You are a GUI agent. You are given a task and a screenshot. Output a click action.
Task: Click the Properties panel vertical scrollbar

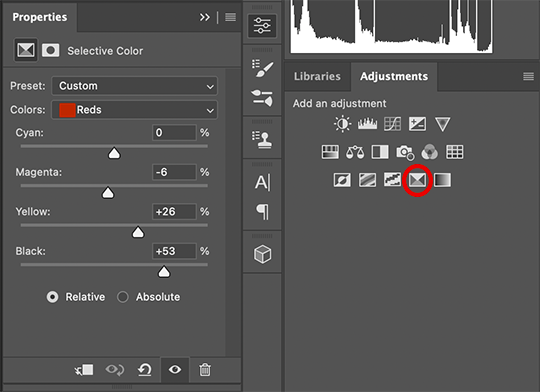[x=233, y=212]
